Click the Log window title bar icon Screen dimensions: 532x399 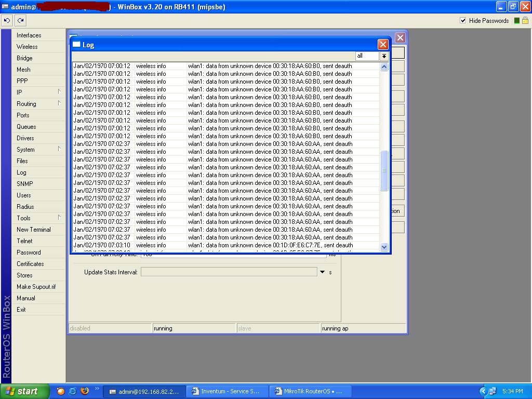click(76, 45)
